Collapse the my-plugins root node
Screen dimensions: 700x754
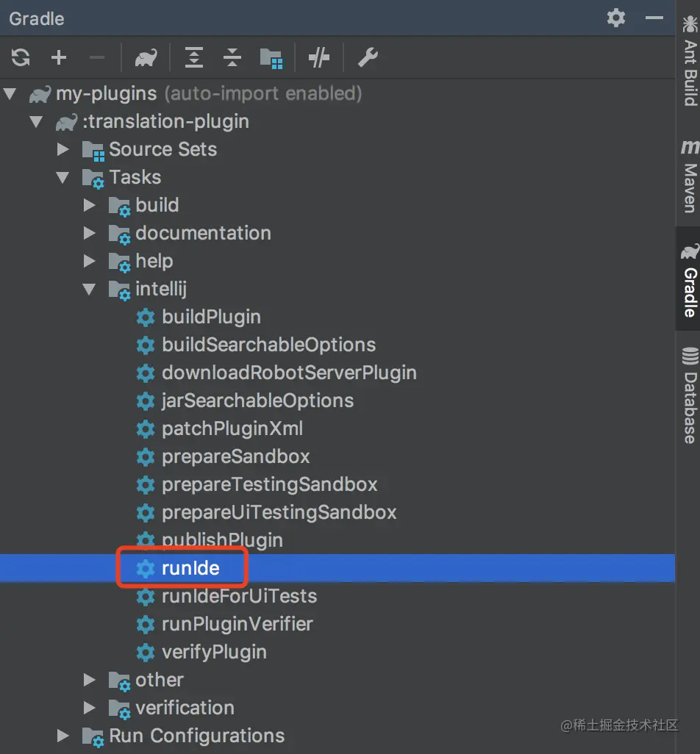(10, 93)
